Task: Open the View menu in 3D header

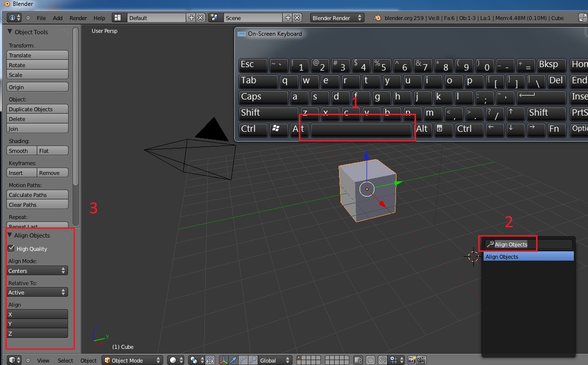Action: (43, 360)
